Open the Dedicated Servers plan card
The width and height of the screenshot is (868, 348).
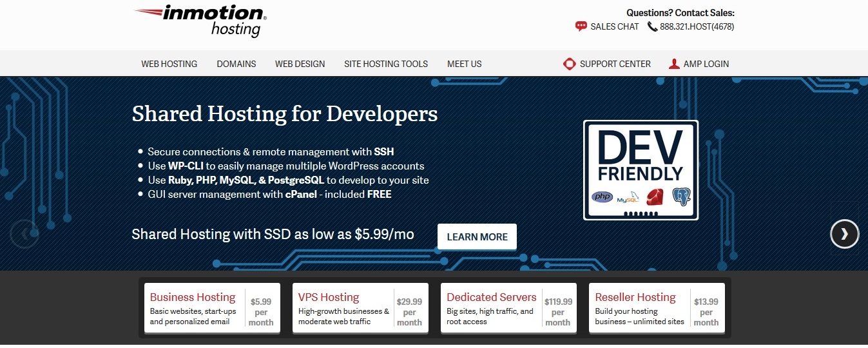click(508, 308)
